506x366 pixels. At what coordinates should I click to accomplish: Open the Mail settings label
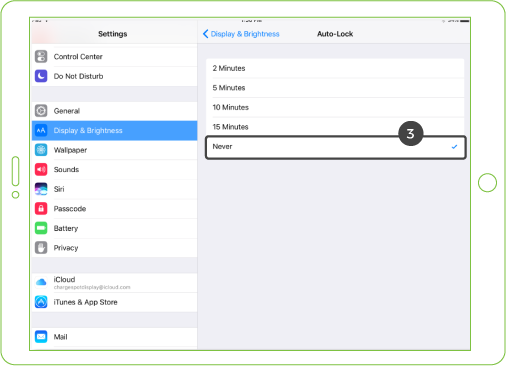(60, 337)
